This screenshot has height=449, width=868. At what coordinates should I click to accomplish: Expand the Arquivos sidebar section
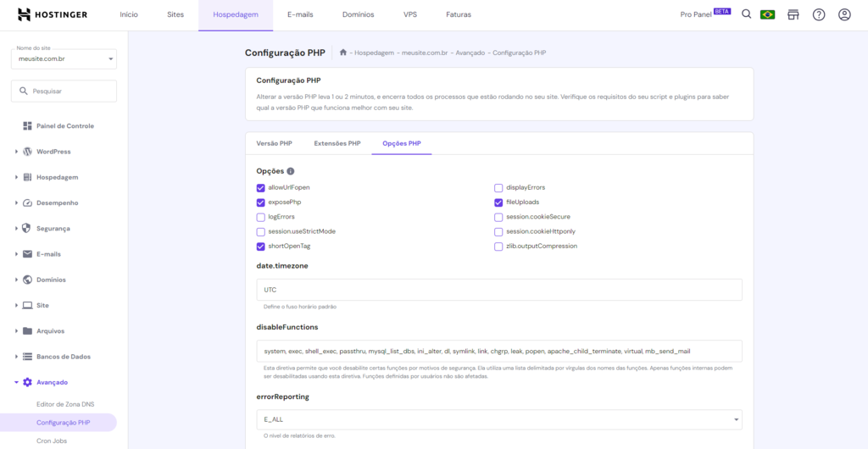(x=17, y=331)
